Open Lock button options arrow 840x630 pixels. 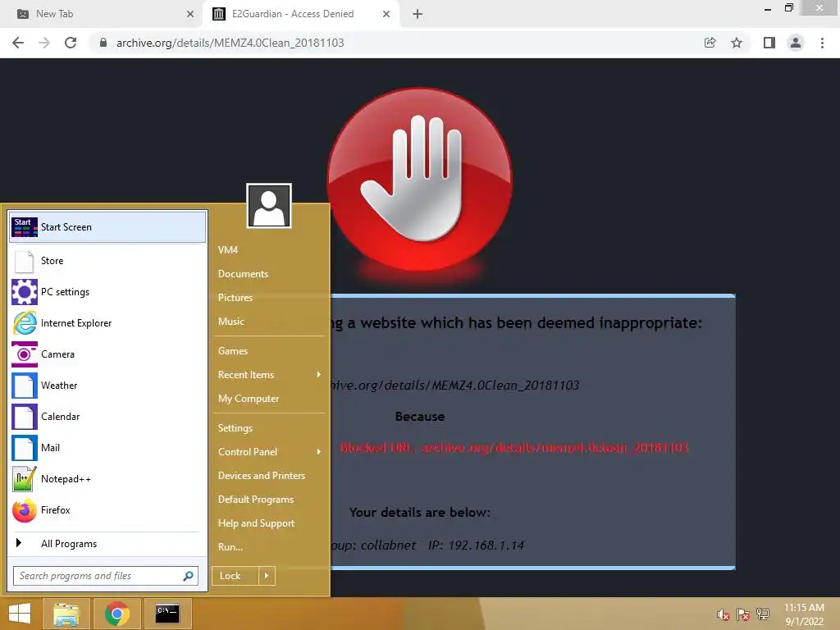267,576
